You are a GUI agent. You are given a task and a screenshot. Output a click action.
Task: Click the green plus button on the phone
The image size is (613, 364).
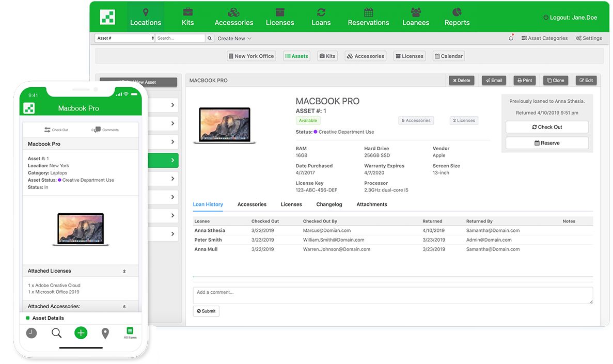tap(81, 333)
